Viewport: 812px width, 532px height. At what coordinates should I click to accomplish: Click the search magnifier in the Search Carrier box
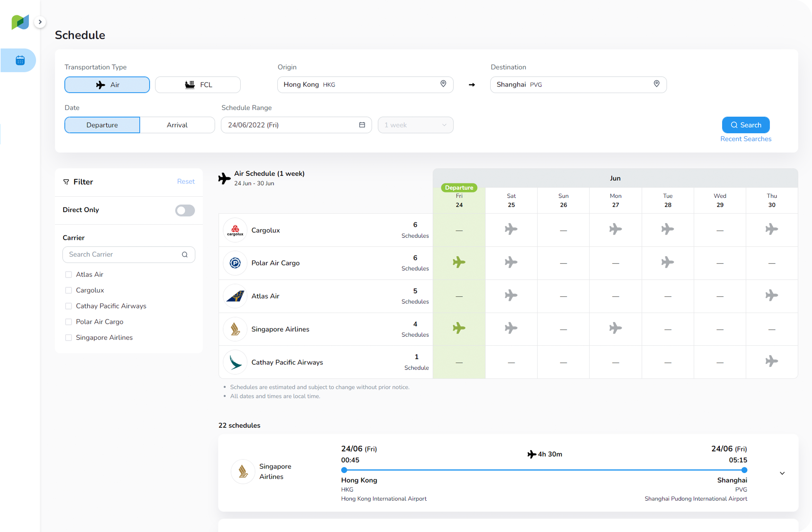click(x=185, y=254)
